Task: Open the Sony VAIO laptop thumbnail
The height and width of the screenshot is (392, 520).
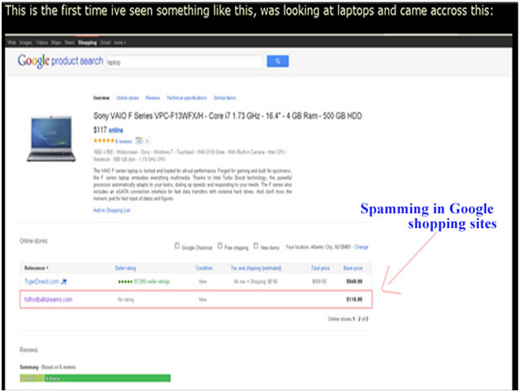Action: pos(51,139)
